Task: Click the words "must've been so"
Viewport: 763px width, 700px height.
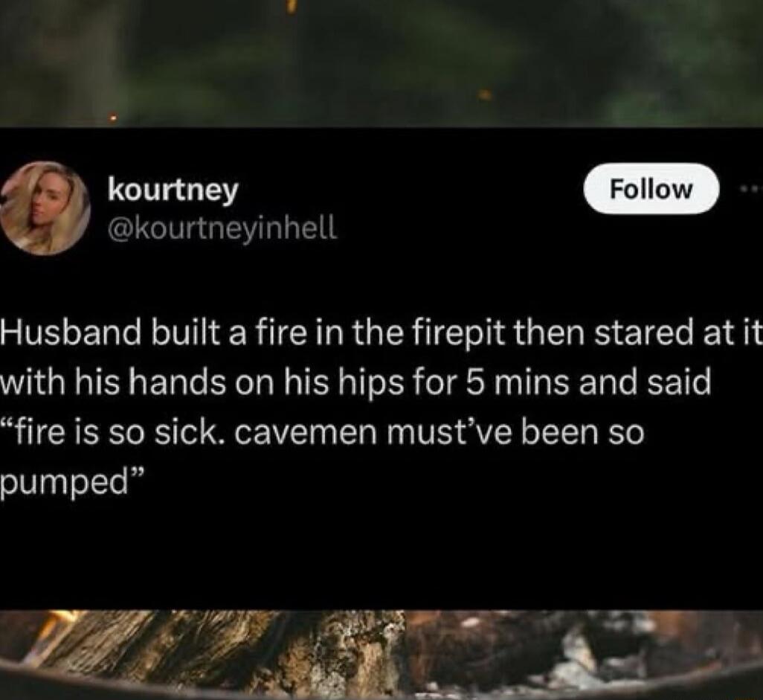Action: (x=515, y=432)
